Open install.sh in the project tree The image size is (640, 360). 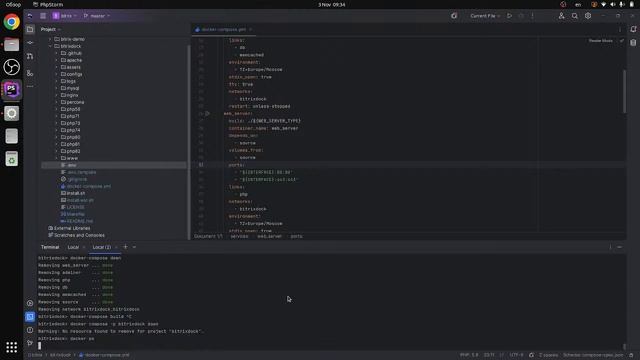76,193
